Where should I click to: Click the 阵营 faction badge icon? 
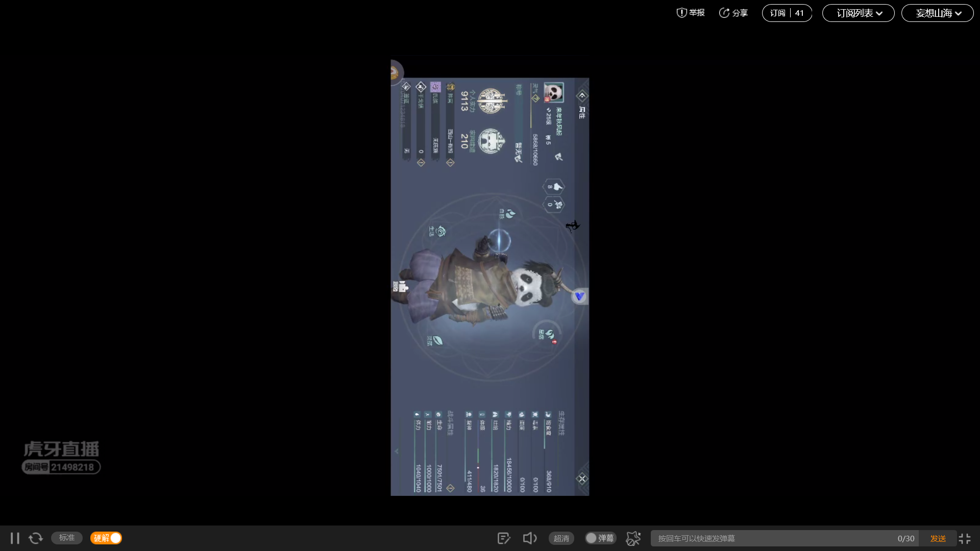coord(450,87)
